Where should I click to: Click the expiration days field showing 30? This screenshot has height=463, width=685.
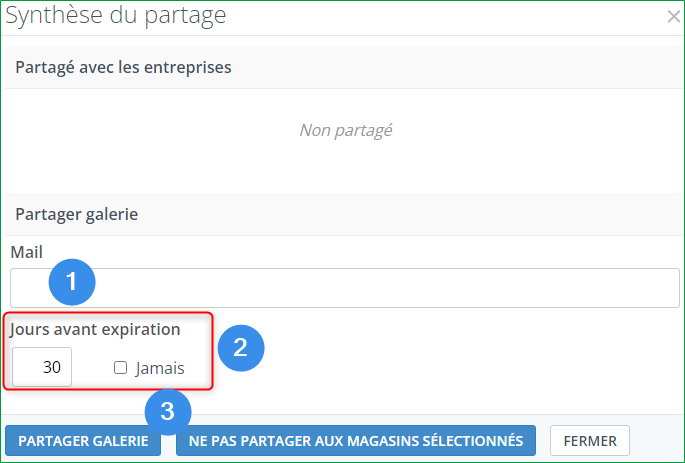[42, 367]
